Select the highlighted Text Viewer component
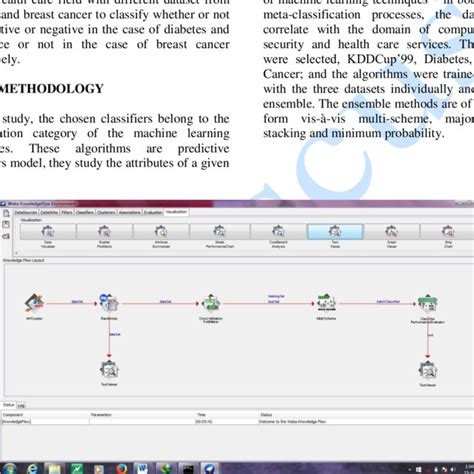 tap(335, 232)
